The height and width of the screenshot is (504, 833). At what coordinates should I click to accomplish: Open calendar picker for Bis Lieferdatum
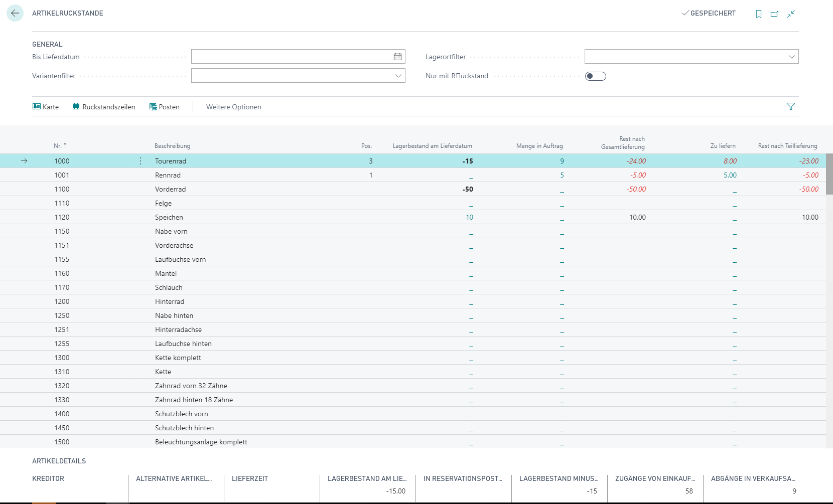[397, 57]
